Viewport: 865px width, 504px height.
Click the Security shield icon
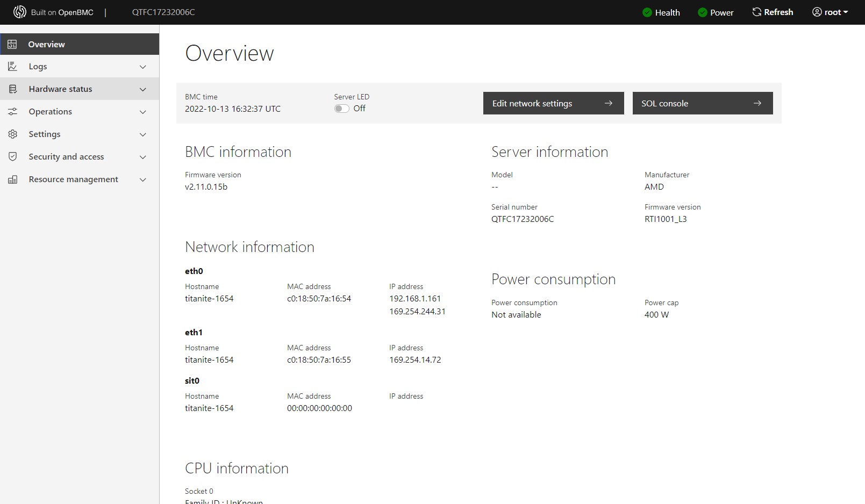(12, 157)
